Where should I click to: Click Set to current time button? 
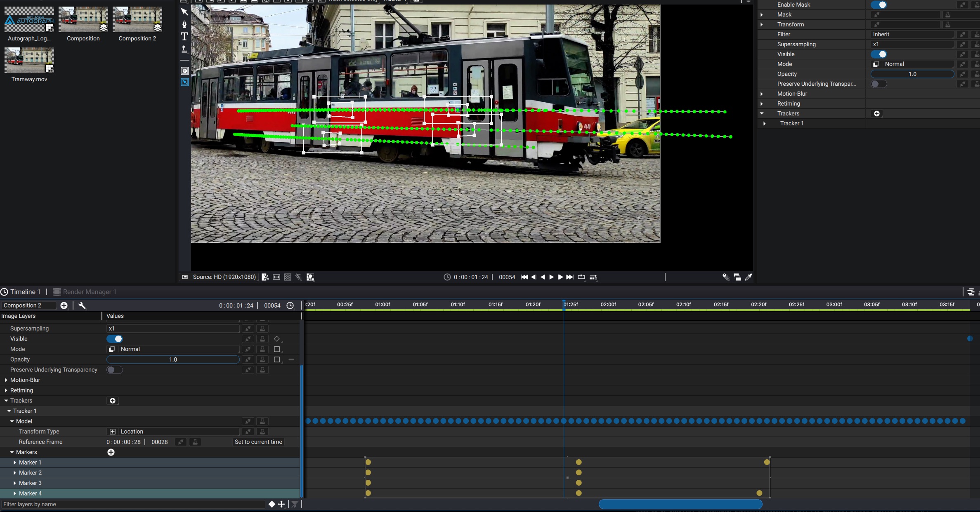pos(258,442)
